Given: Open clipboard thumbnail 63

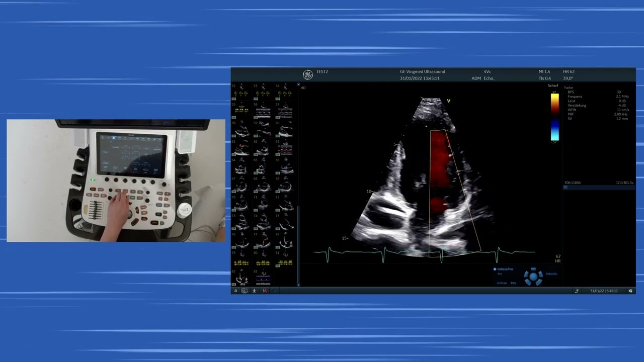Looking at the screenshot, I should pyautogui.click(x=285, y=147).
